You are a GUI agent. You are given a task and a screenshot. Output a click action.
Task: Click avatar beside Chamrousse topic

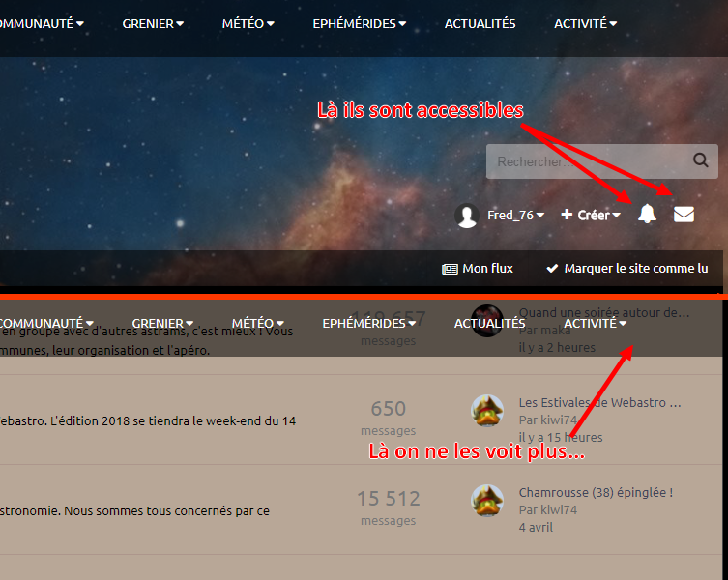pos(487,501)
